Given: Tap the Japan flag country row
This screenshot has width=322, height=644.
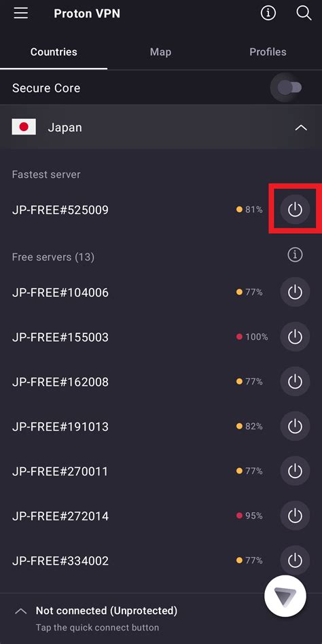Looking at the screenshot, I should 161,127.
